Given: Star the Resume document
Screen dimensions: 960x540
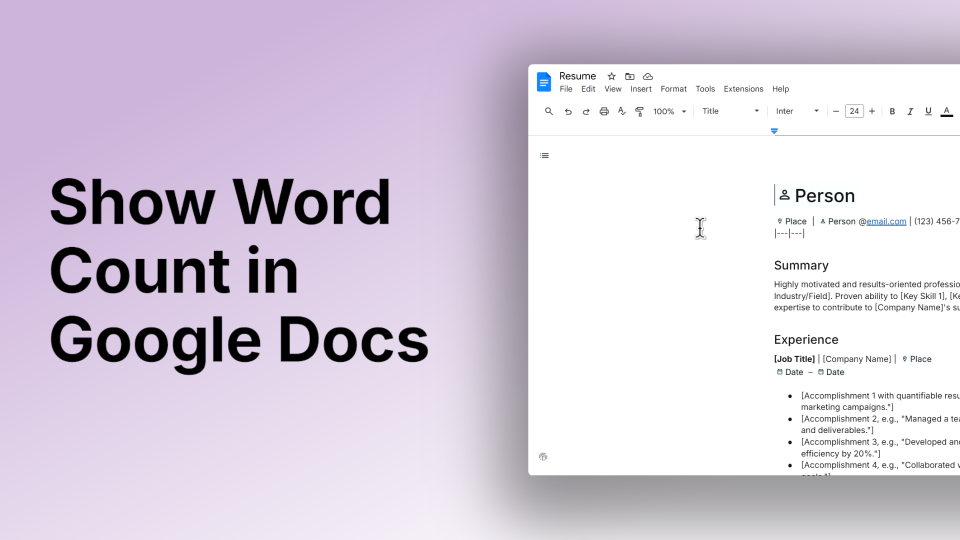Looking at the screenshot, I should 611,77.
